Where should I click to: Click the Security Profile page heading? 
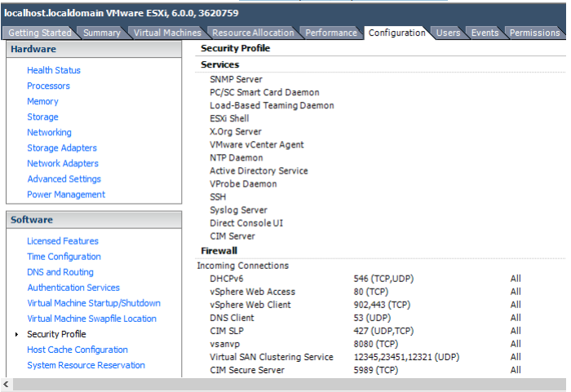coord(235,48)
